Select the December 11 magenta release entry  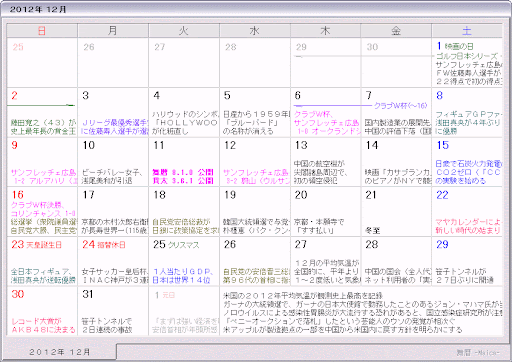point(183,176)
